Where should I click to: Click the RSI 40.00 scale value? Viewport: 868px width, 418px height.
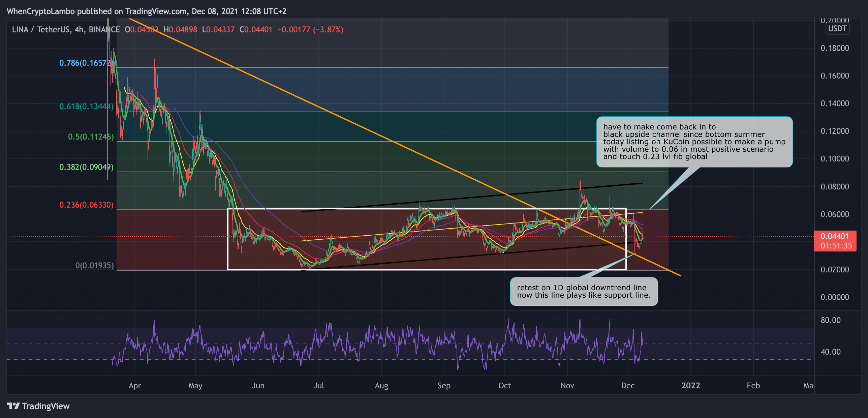831,352
